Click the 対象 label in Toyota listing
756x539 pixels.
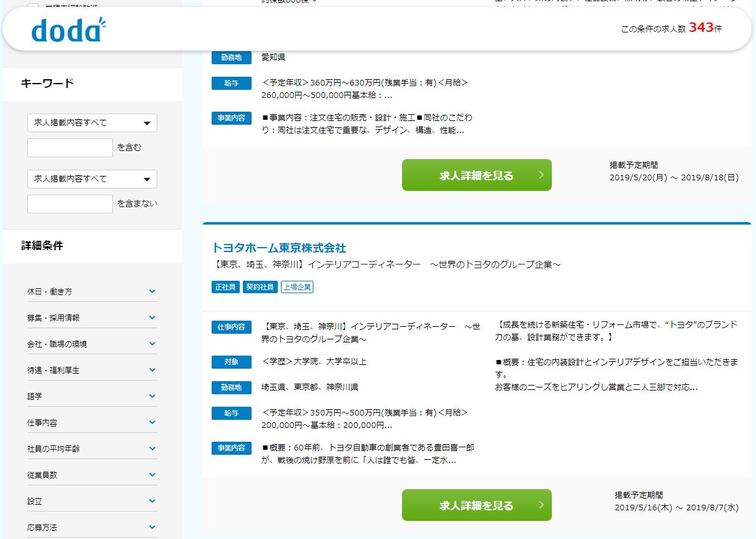(x=232, y=362)
